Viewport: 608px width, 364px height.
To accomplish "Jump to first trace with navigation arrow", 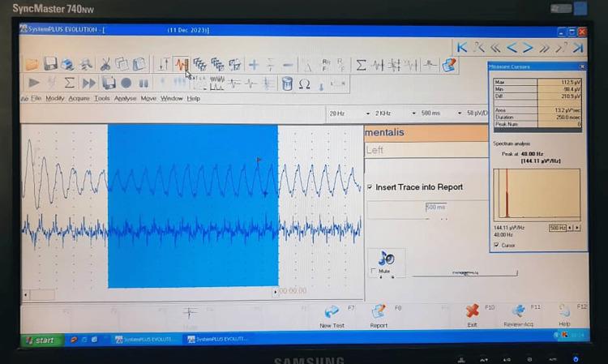I will click(x=462, y=48).
